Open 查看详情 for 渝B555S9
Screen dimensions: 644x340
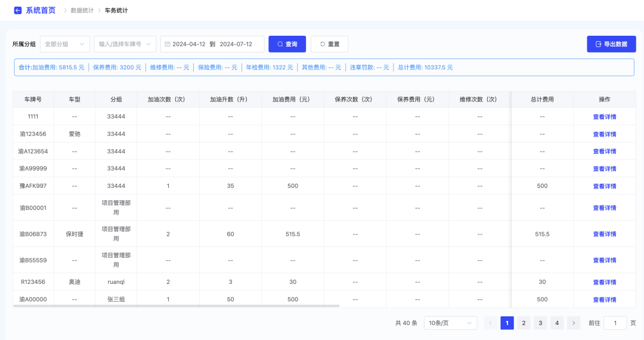click(605, 260)
